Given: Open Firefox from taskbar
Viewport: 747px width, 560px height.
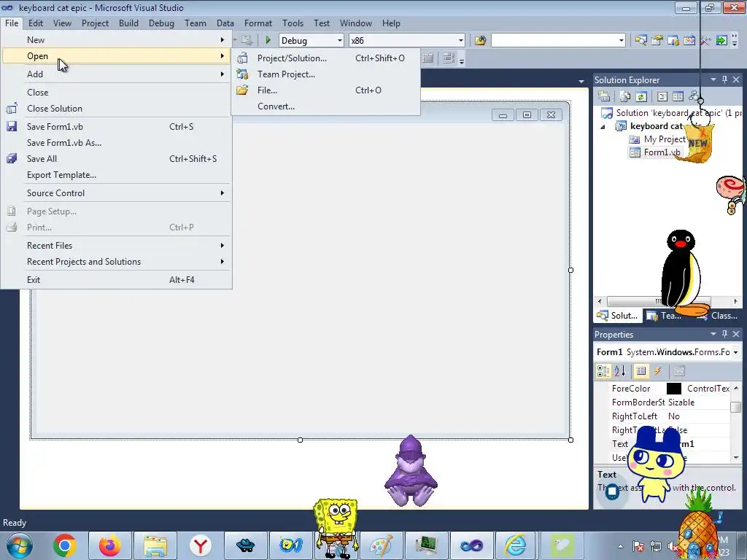Looking at the screenshot, I should [109, 545].
